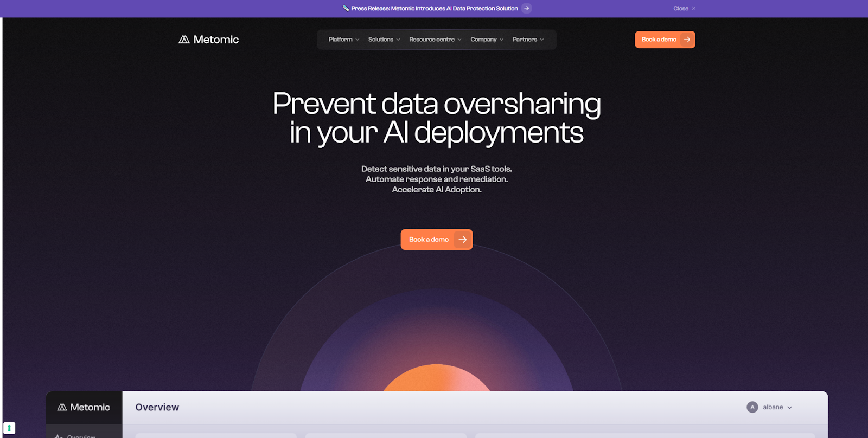Image resolution: width=868 pixels, height=438 pixels.
Task: Close the announcement banner
Action: [684, 9]
